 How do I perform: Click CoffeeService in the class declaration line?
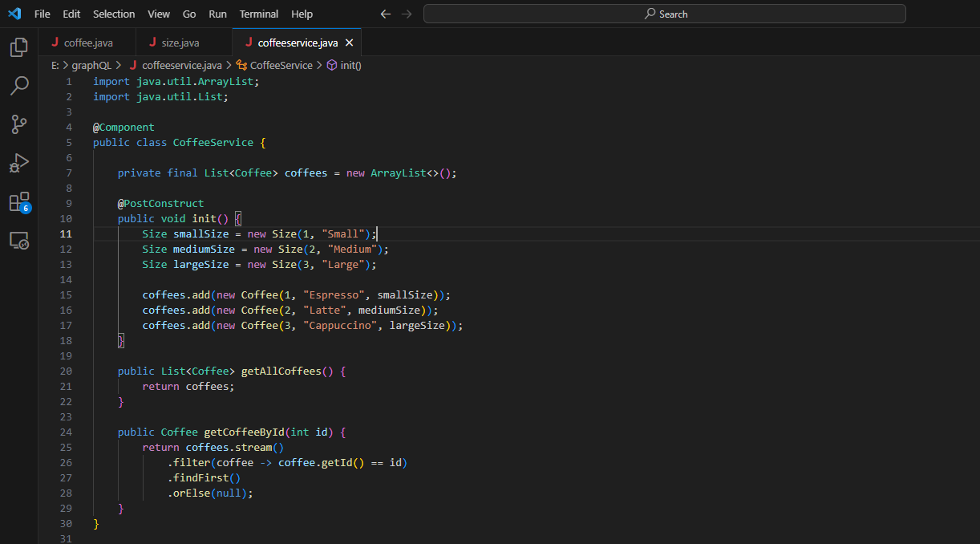pyautogui.click(x=213, y=143)
